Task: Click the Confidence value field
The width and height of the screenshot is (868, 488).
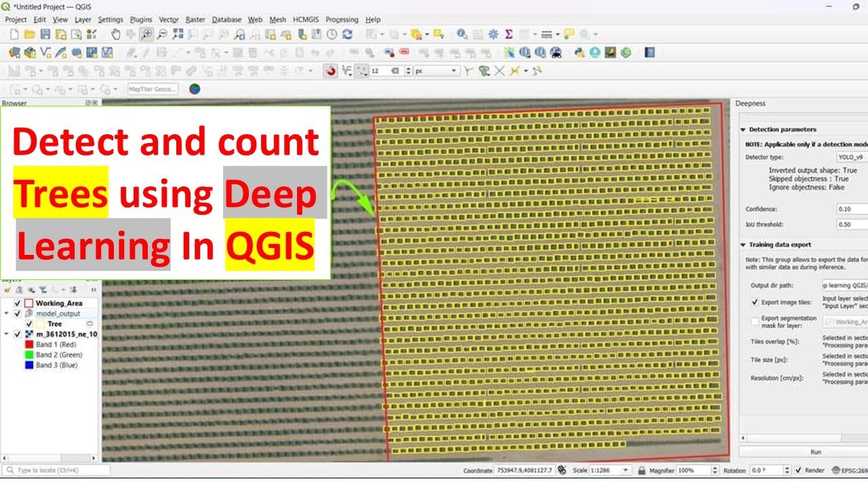Action: click(852, 209)
